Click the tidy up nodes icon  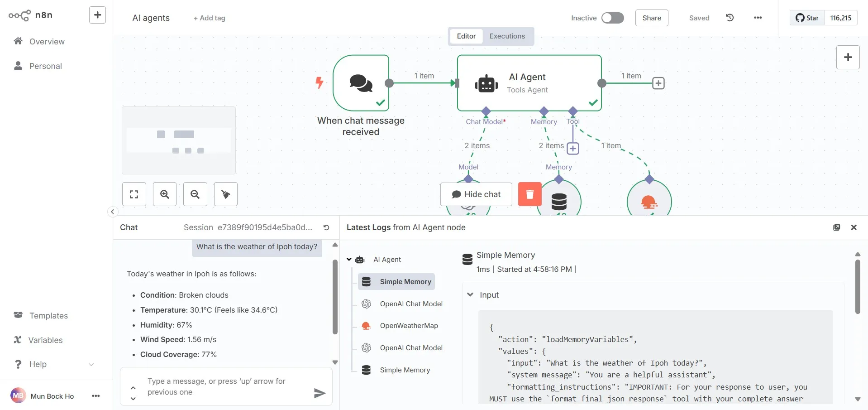226,194
